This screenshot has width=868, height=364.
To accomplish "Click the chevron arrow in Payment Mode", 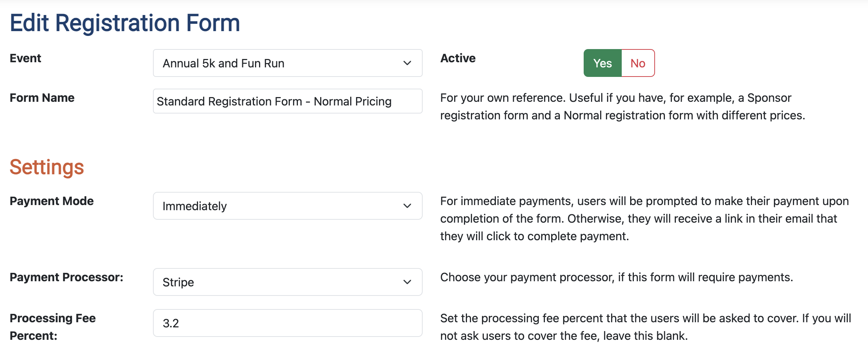I will (x=407, y=206).
